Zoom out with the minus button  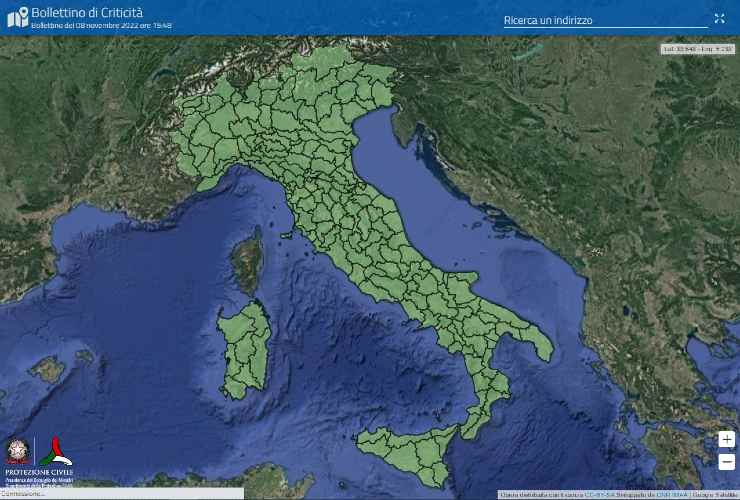[727, 461]
